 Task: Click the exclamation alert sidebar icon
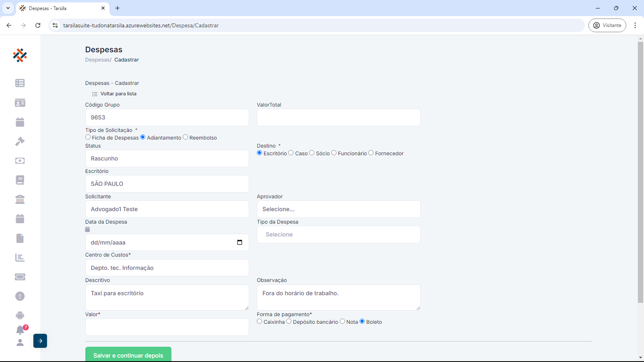tap(20, 296)
